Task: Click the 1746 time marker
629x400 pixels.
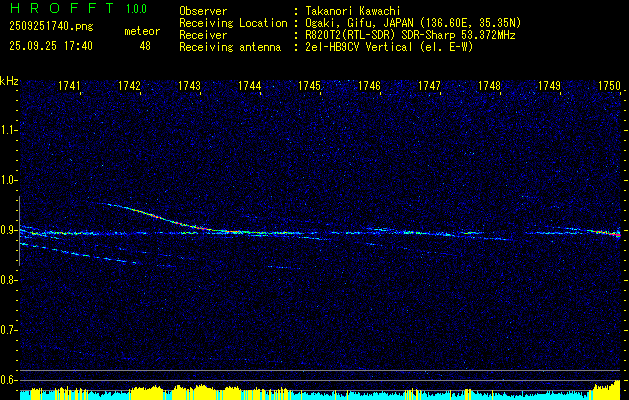Action: tap(369, 86)
